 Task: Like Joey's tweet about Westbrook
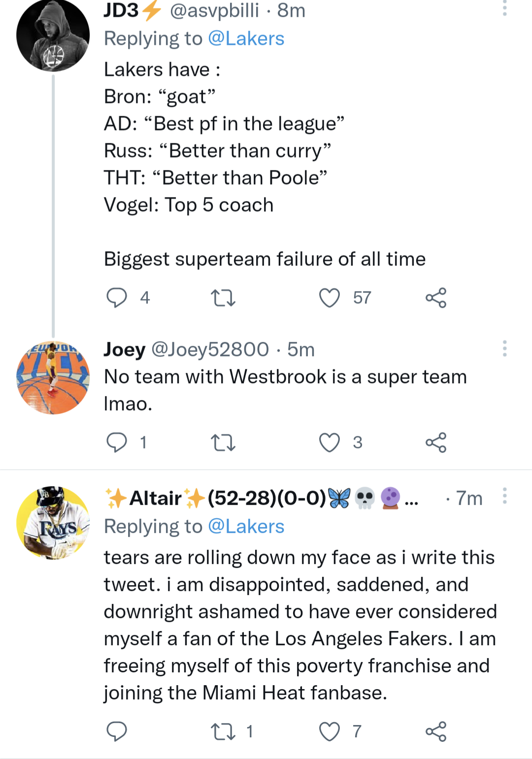tap(330, 443)
